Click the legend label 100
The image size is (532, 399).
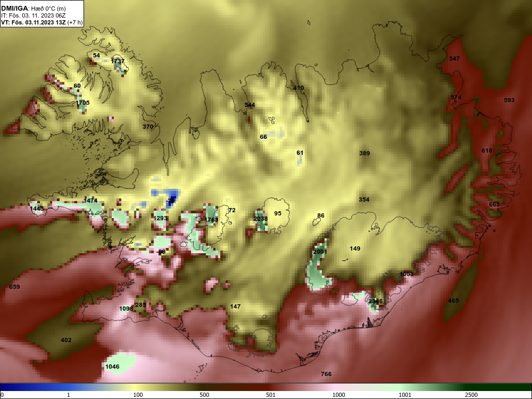click(x=138, y=395)
